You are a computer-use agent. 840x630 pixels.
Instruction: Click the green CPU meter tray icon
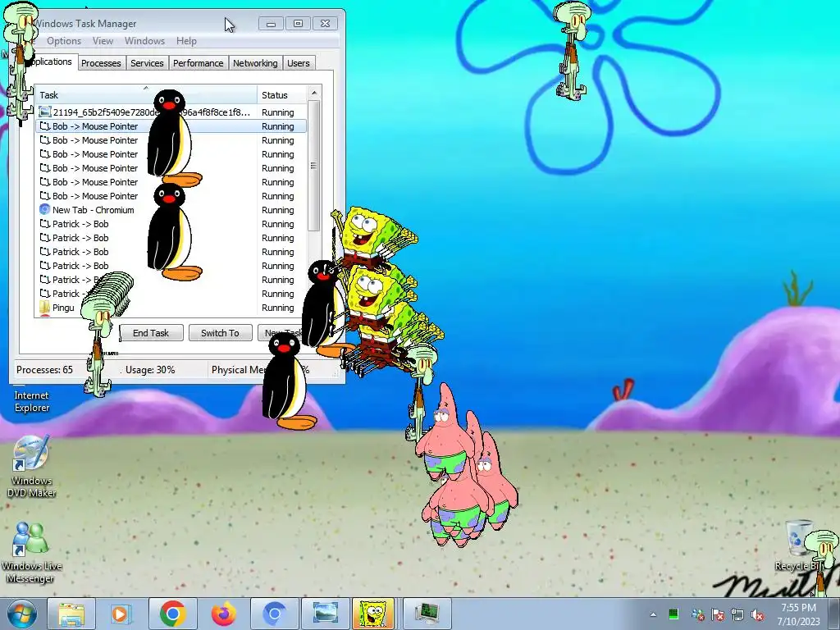pyautogui.click(x=673, y=614)
